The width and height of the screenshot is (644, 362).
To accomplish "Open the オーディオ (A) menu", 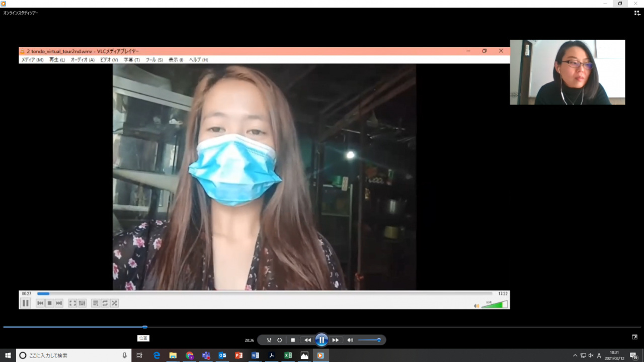I will point(83,60).
